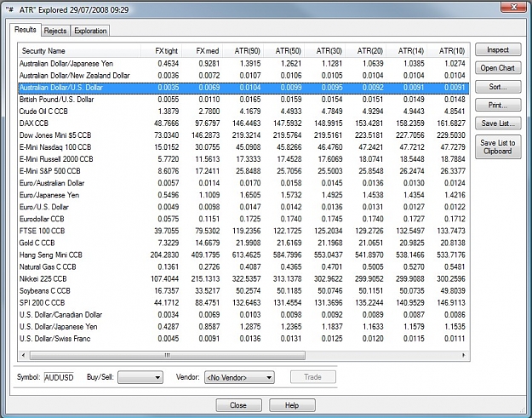Select the Crude Oil C CCB row

click(243, 112)
